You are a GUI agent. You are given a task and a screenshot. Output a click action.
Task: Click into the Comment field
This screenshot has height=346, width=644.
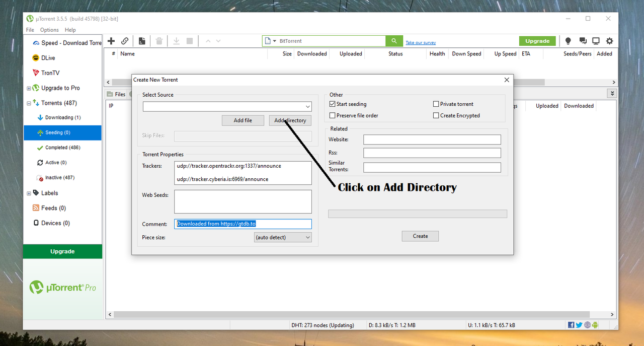[x=243, y=224]
